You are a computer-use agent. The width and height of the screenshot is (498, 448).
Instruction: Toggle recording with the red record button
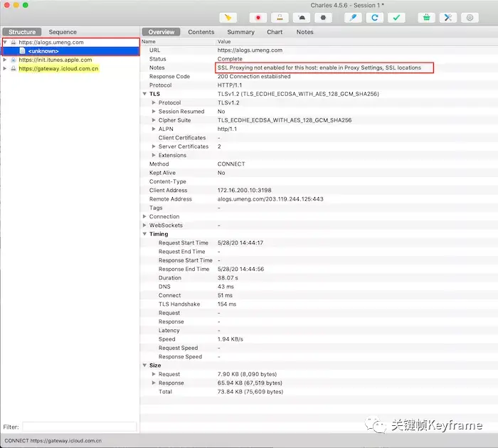[x=258, y=18]
